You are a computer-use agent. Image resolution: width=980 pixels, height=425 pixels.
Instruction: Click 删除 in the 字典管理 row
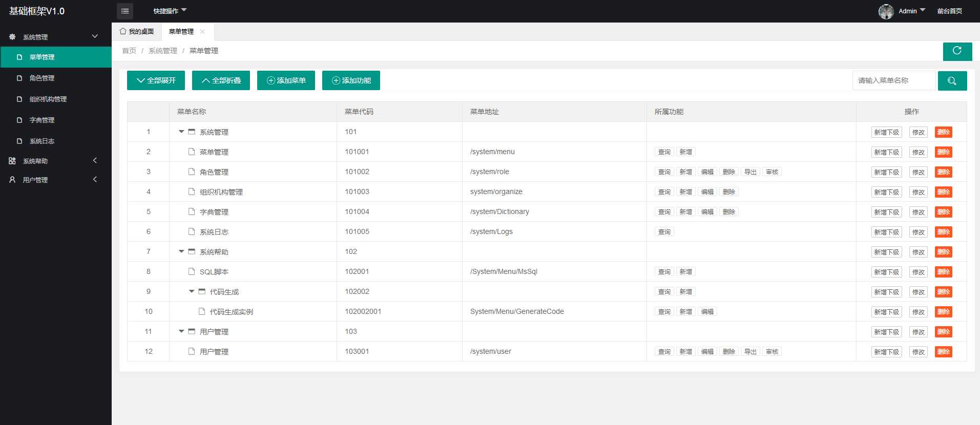click(944, 212)
